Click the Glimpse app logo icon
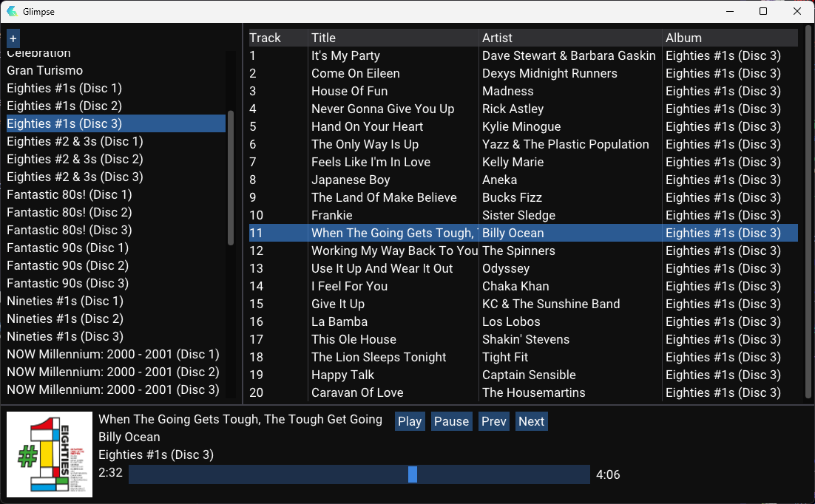Viewport: 815px width, 504px height. (x=12, y=11)
